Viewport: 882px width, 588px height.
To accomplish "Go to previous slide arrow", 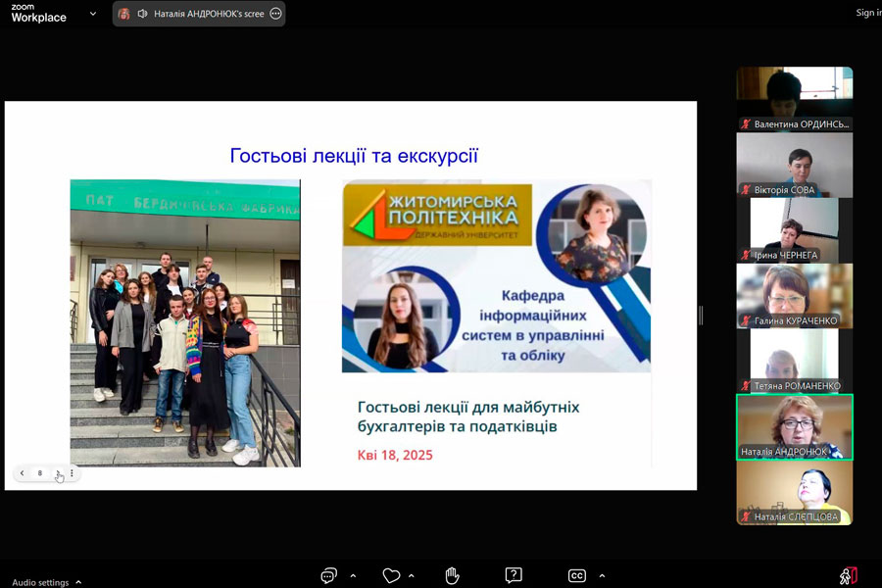I will tap(23, 473).
